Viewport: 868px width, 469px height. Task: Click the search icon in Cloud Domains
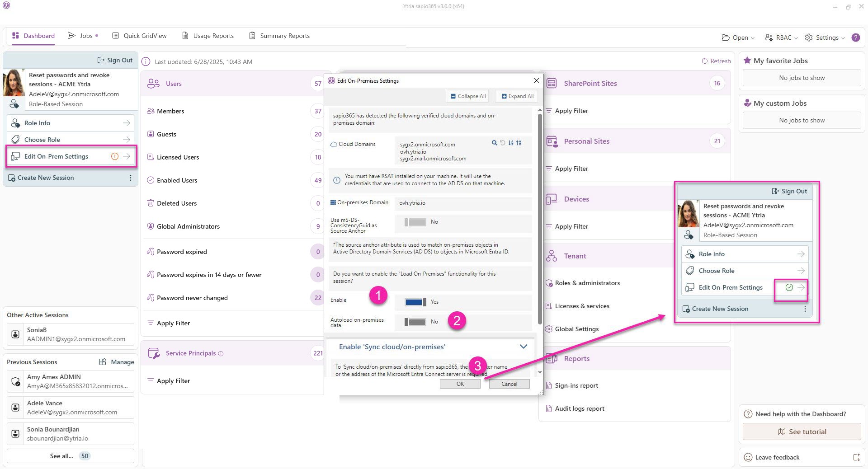pyautogui.click(x=494, y=143)
